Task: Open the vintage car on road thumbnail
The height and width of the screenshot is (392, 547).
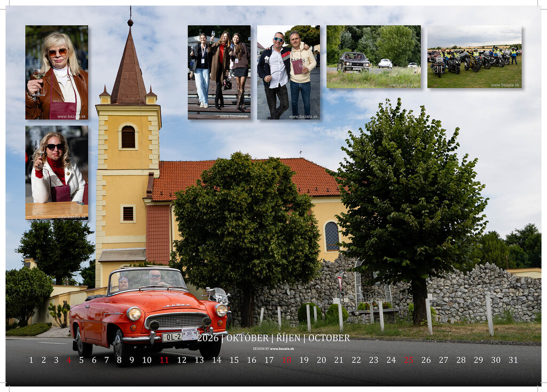Action: click(x=373, y=57)
